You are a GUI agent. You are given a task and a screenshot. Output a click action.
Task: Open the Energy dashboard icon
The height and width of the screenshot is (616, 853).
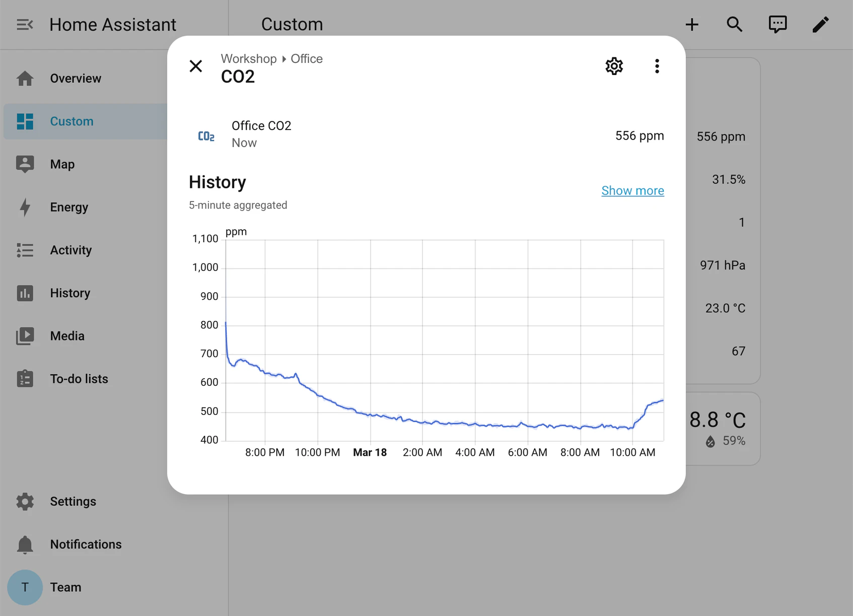(x=25, y=207)
